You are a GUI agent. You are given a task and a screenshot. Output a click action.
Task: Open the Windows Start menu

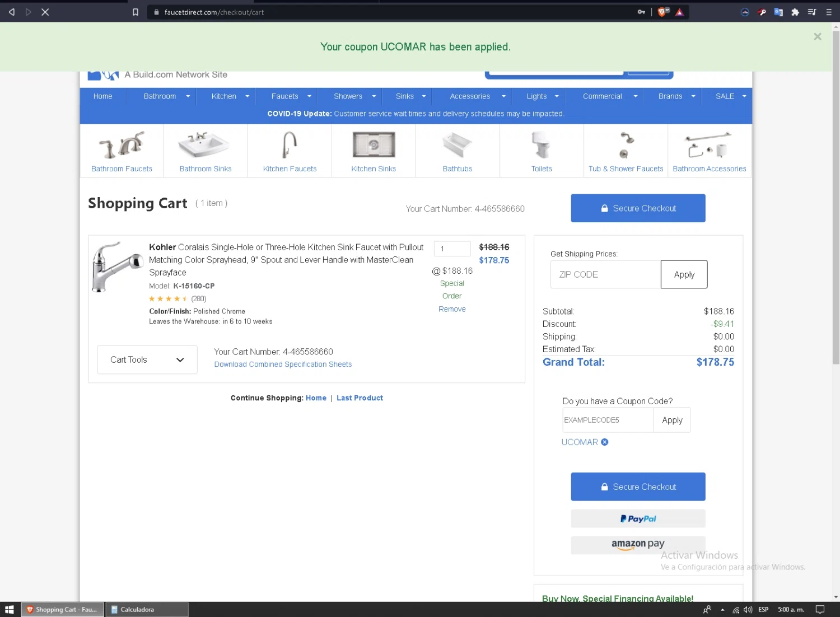click(10, 610)
